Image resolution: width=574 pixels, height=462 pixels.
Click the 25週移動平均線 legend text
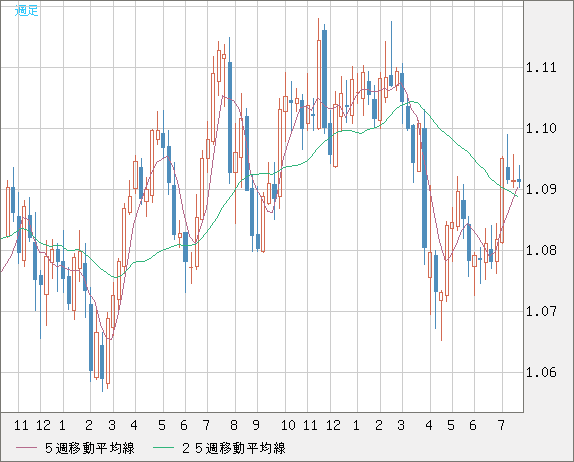tap(234, 448)
